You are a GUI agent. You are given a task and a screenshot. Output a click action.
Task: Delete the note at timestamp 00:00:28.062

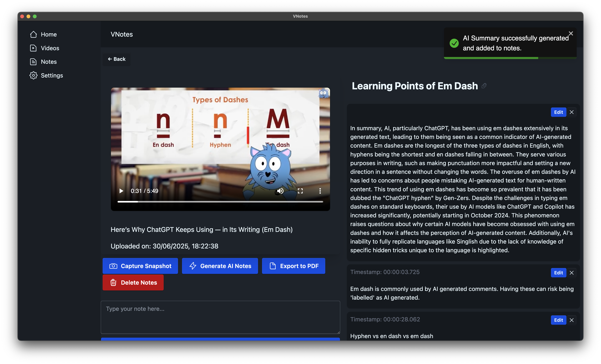coord(571,320)
